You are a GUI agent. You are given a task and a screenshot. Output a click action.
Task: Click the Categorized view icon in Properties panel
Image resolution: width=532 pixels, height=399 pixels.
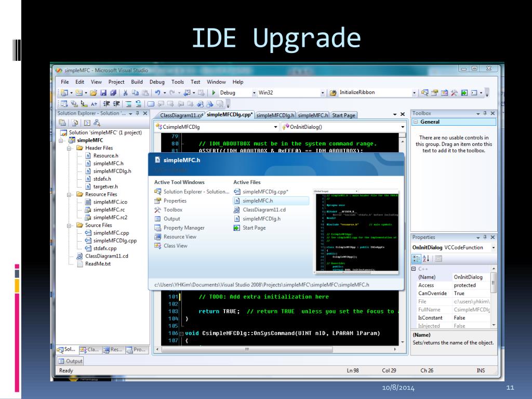[x=416, y=259]
